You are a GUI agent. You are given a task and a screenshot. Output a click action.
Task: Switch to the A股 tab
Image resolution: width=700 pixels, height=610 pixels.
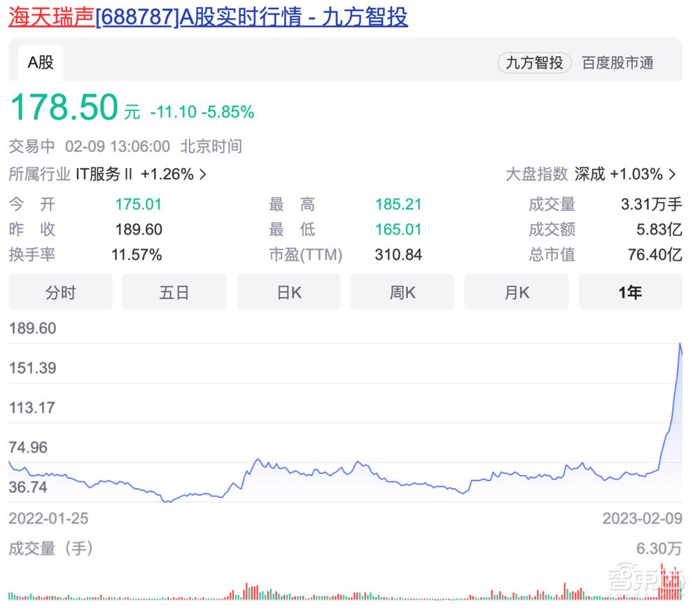tap(40, 62)
